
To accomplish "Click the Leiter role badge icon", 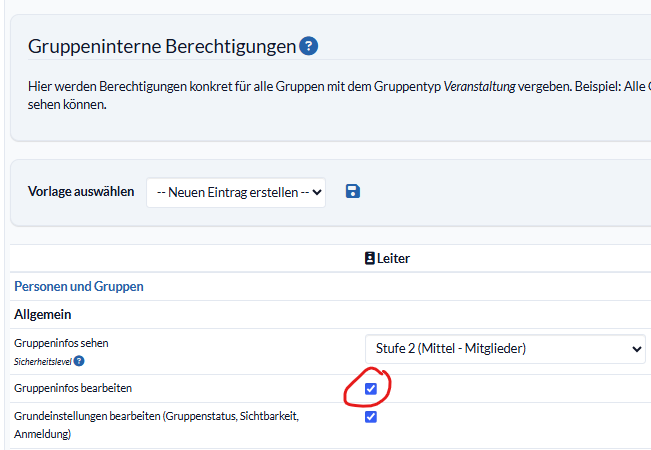I will 369,258.
